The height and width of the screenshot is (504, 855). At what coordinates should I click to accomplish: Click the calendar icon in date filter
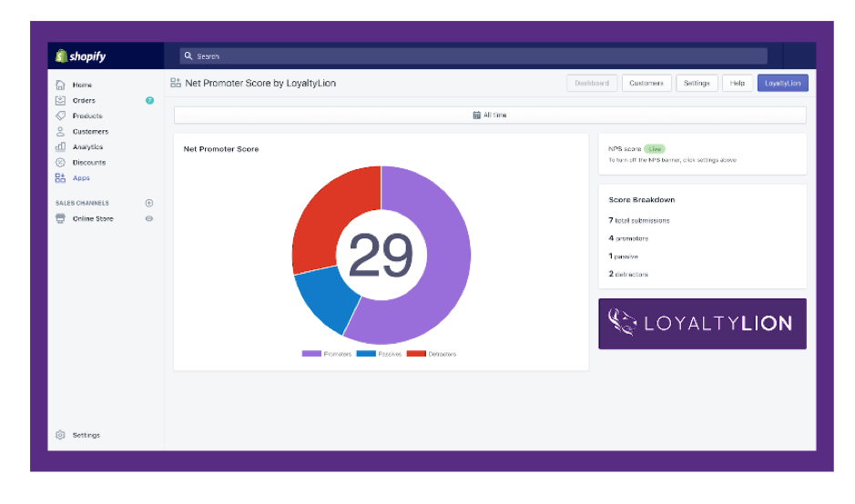(x=476, y=115)
